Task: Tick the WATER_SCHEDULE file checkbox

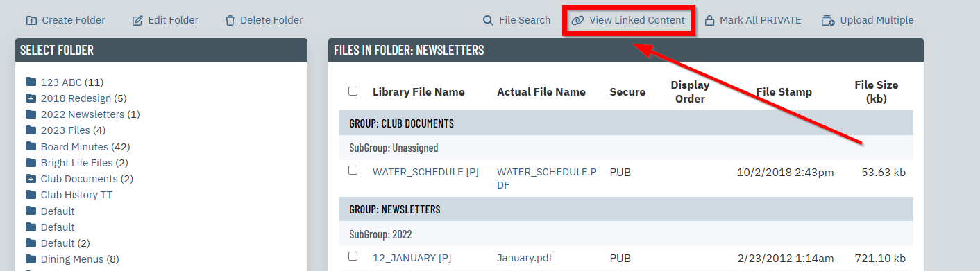Action: coord(353,170)
